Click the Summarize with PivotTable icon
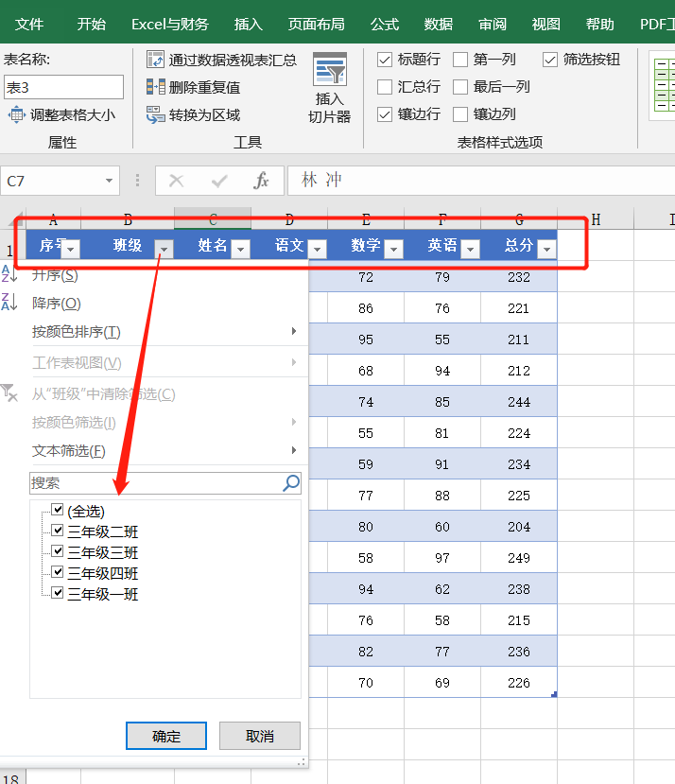This screenshot has height=784, width=675. (x=156, y=60)
